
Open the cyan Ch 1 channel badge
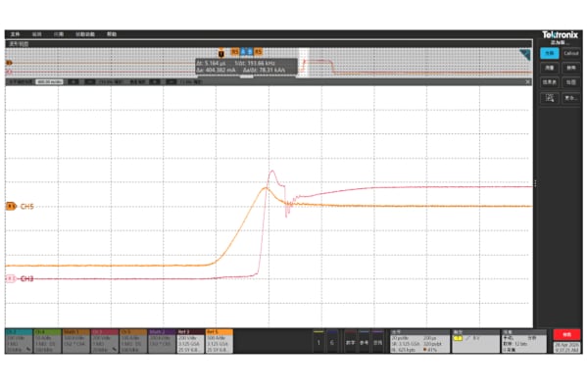pyautogui.click(x=19, y=341)
